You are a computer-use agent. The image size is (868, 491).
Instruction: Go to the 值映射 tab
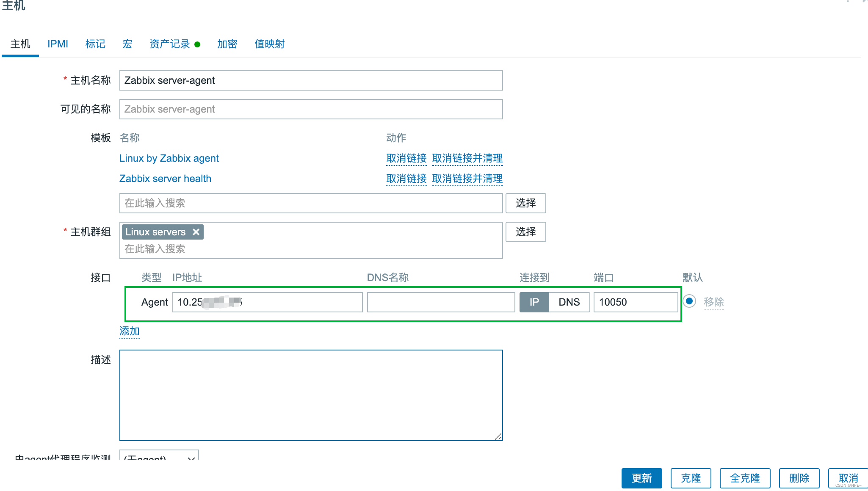[x=270, y=44]
